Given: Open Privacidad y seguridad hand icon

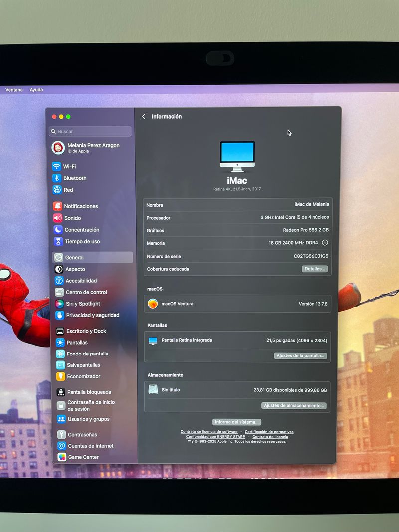Looking at the screenshot, I should pos(60,315).
